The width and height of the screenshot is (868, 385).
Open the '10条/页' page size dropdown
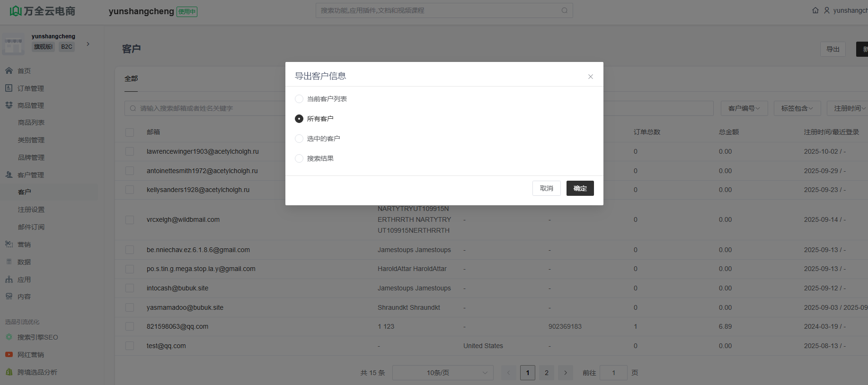(x=443, y=373)
